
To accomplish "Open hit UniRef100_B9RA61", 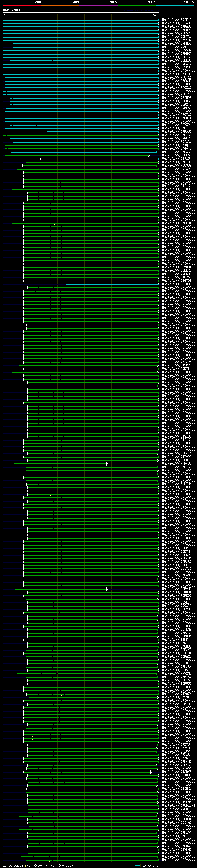I will pos(177,26).
